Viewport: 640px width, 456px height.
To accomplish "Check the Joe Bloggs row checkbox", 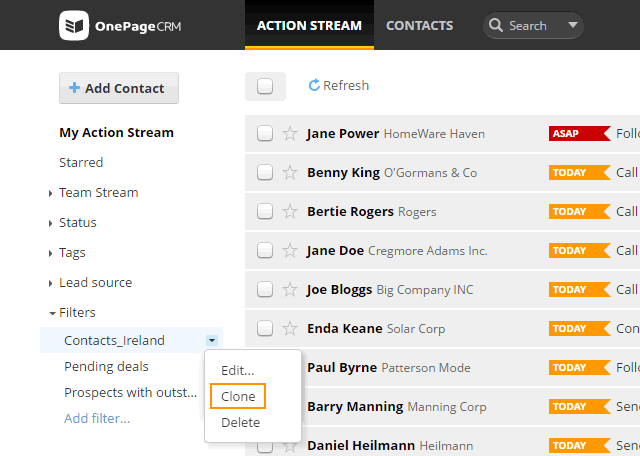I will click(265, 289).
